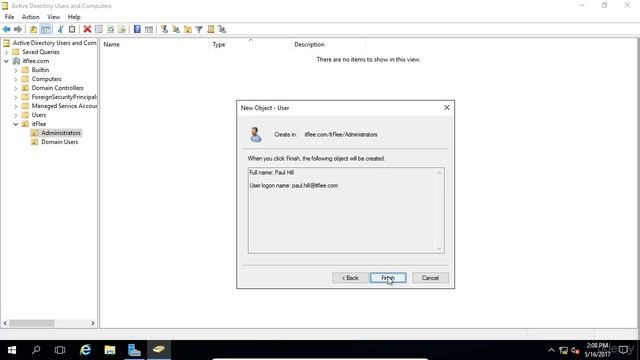Create a new group via toolbar icon

(176, 29)
